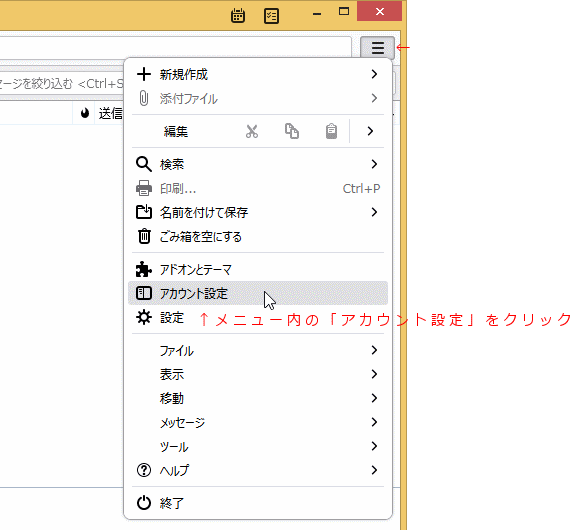Open the 検索 submenu
Screen dimensions: 570x530
click(258, 164)
